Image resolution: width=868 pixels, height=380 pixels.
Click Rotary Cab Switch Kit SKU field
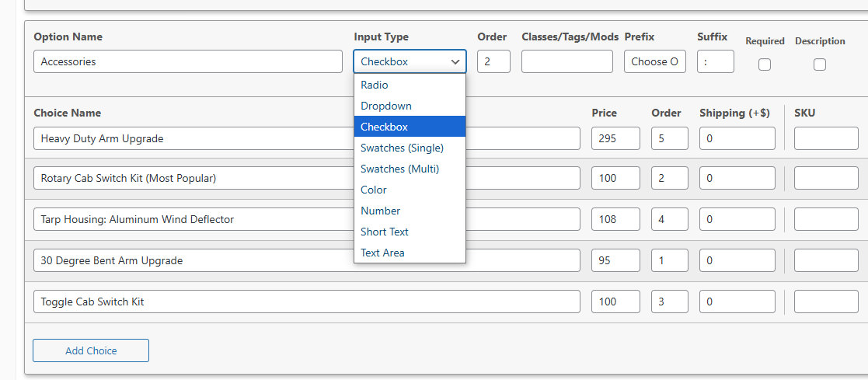[x=827, y=179]
